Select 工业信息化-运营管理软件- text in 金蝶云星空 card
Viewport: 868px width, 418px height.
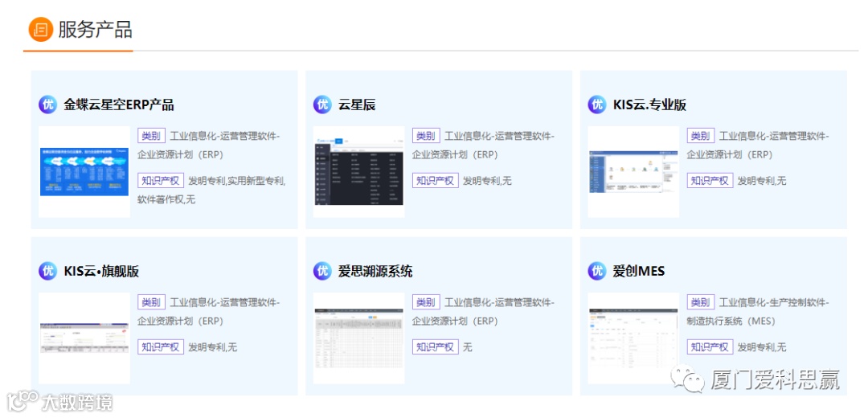225,136
